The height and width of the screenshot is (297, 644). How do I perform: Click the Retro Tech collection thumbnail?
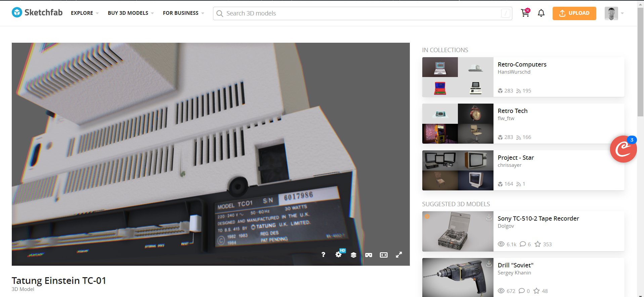click(x=458, y=124)
